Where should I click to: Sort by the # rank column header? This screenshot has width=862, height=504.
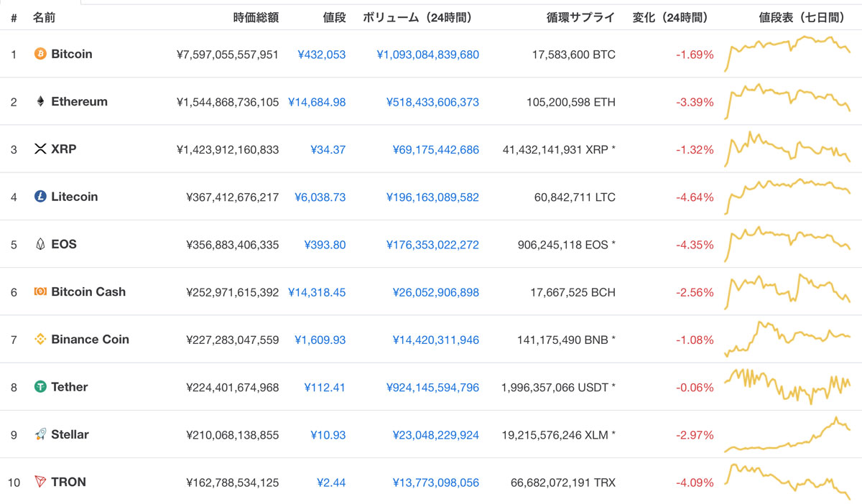pos(14,17)
